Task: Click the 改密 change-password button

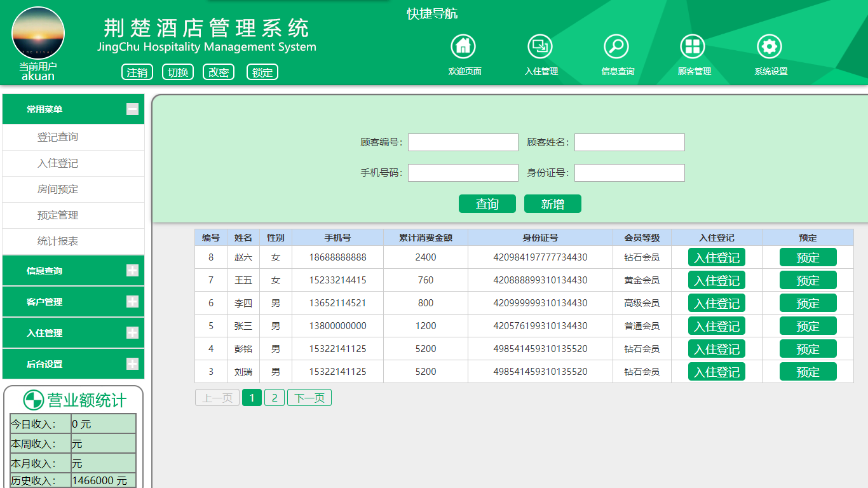Action: pos(219,72)
